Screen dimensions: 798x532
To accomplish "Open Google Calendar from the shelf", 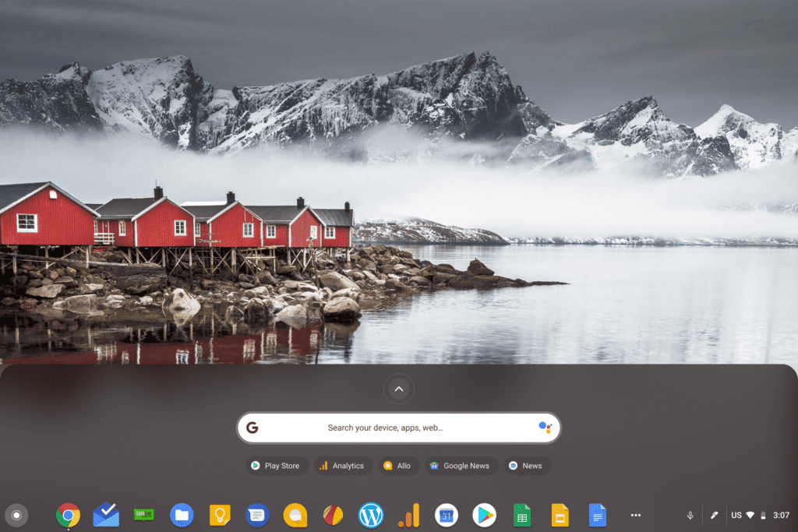I will pos(447,515).
